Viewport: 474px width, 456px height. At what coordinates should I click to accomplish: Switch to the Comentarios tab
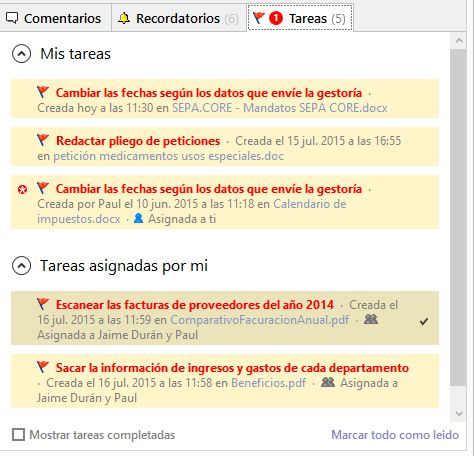pos(55,18)
